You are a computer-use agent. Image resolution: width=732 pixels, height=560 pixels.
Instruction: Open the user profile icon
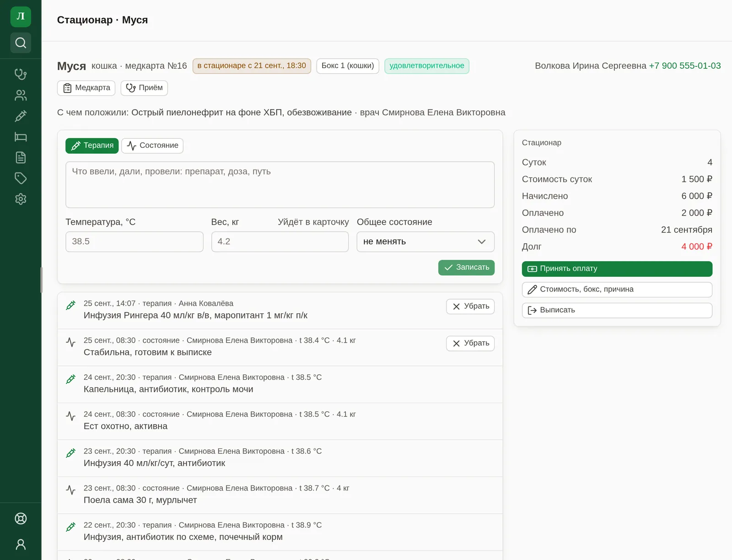point(21,544)
